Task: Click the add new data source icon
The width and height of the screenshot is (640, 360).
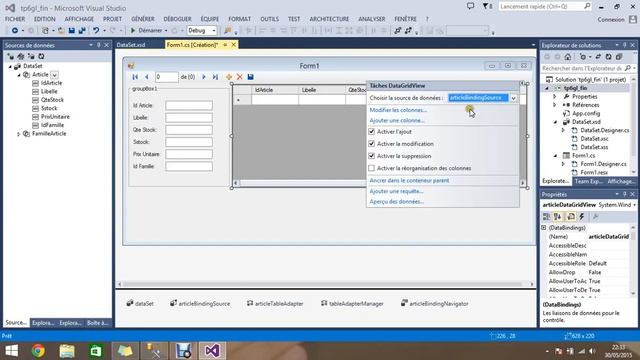Action: (11, 57)
